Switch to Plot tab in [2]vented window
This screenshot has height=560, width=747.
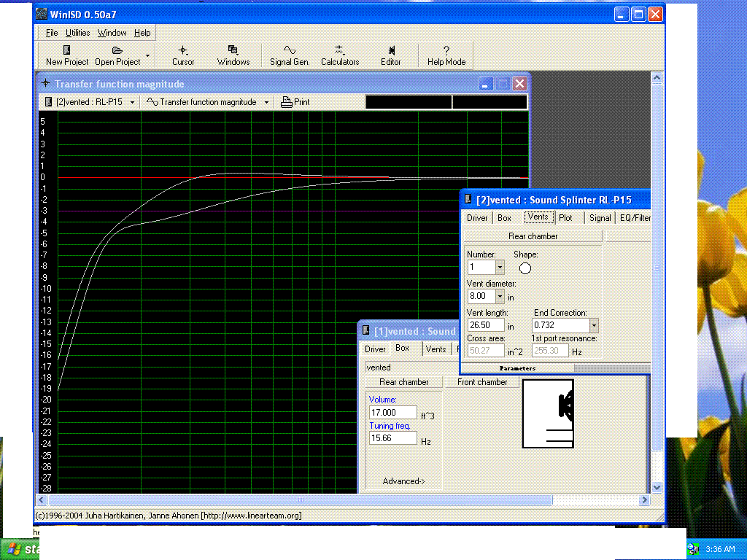click(565, 218)
